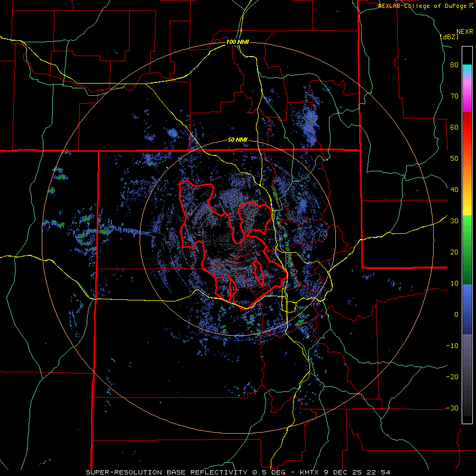Click the -10 dBZ scale value

[452, 346]
